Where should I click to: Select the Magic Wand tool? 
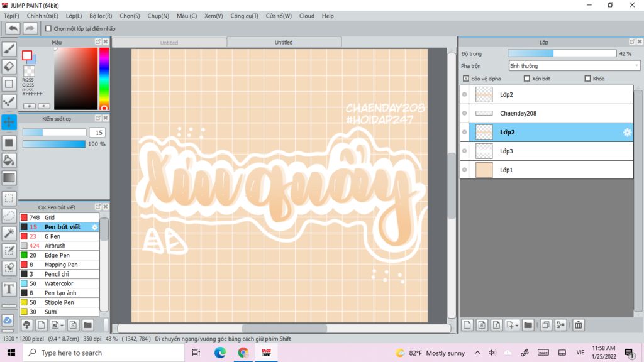tap(9, 233)
